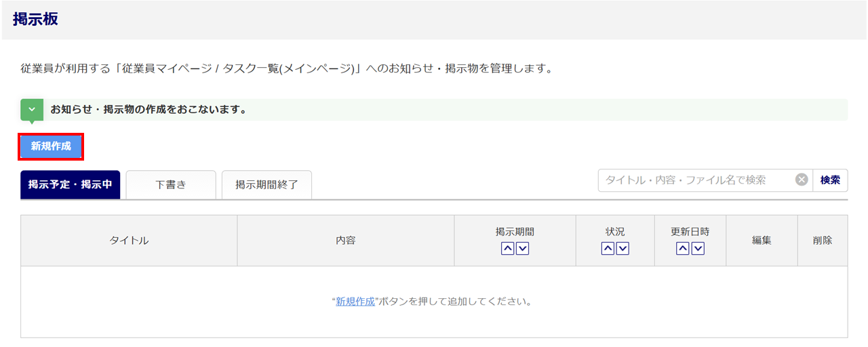Focus the タイトル・内容・ファイル名 search field
868x347 pixels.
tap(695, 180)
